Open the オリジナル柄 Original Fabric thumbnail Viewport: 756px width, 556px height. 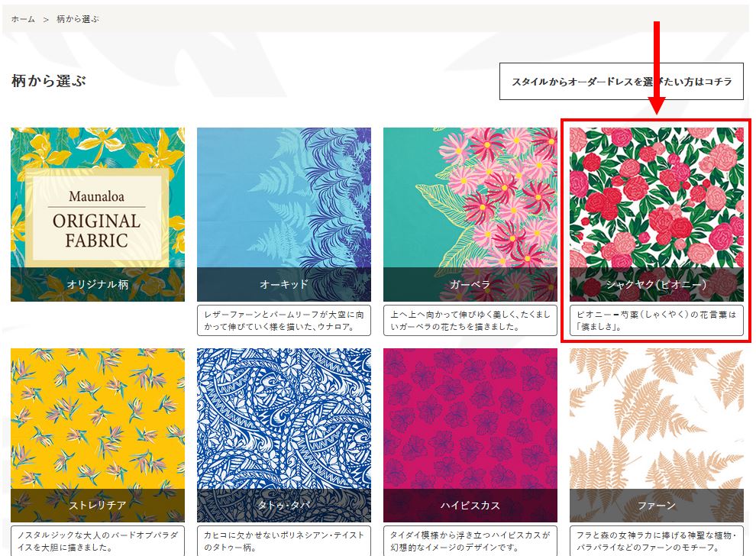click(98, 214)
